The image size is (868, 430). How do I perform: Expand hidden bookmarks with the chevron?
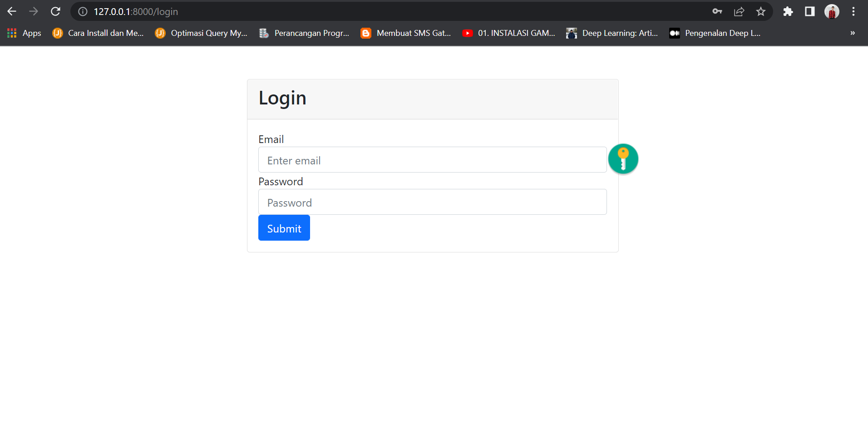click(x=852, y=33)
